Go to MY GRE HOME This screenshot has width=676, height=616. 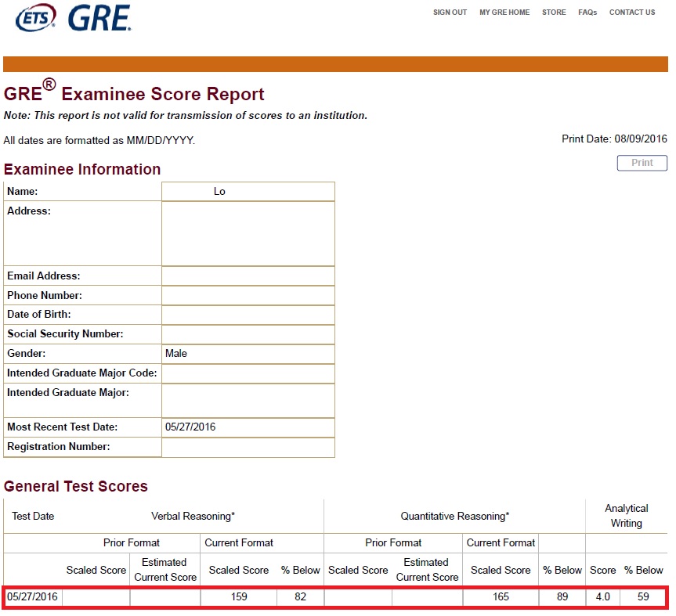point(504,13)
